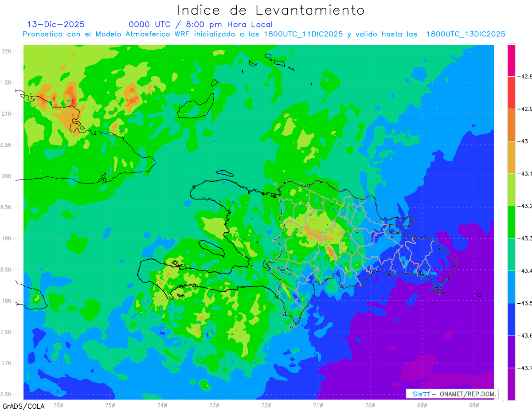
Task: Click the 71W longitude label
Action: click(x=318, y=405)
